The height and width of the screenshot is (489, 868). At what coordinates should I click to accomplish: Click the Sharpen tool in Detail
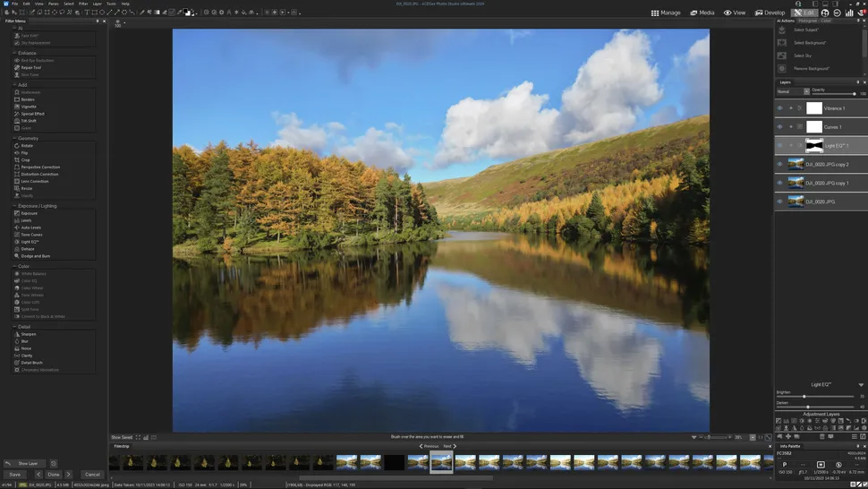[27, 334]
